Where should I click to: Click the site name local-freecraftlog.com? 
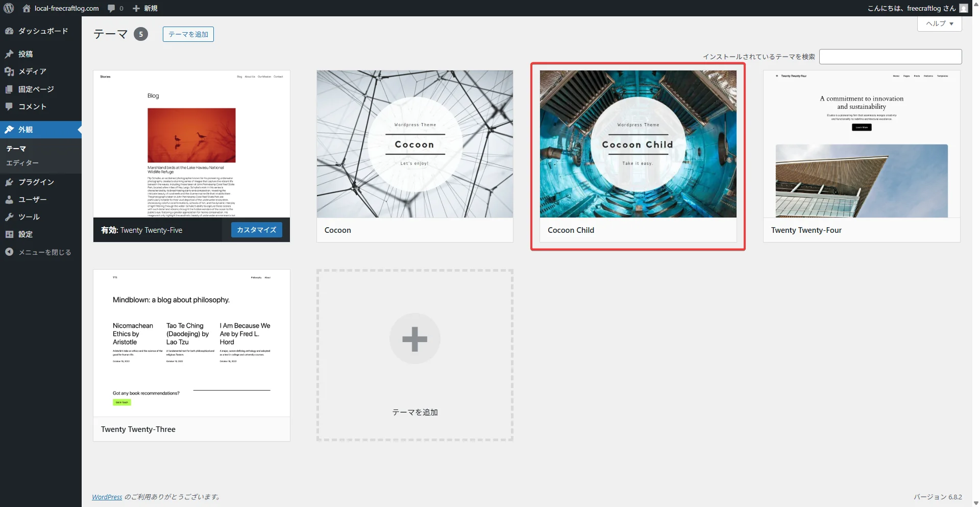pos(67,8)
